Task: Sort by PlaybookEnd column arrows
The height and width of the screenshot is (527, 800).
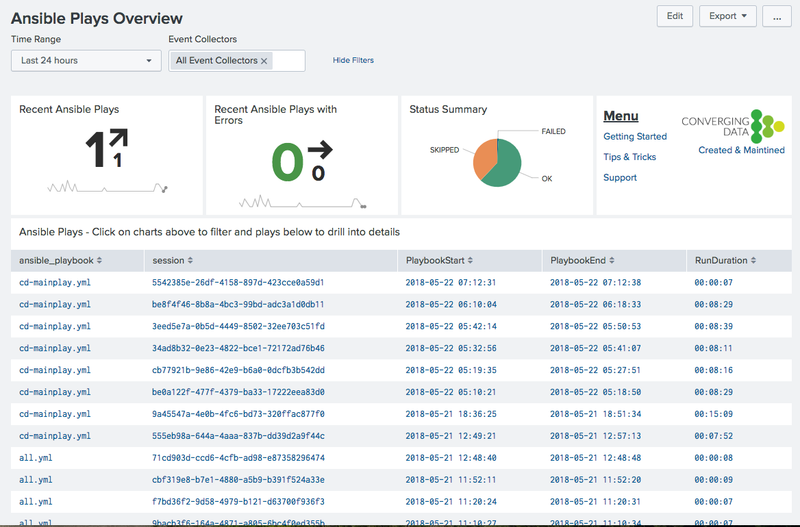Action: point(611,260)
